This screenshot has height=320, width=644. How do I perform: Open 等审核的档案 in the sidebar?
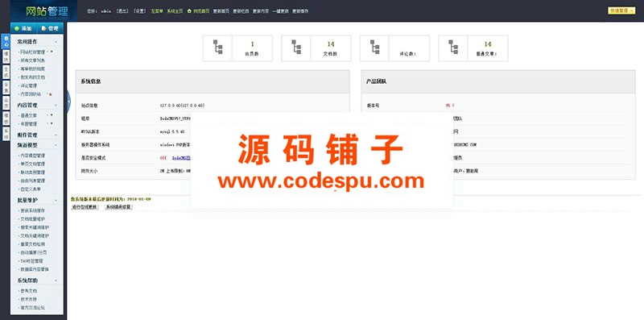pyautogui.click(x=32, y=69)
